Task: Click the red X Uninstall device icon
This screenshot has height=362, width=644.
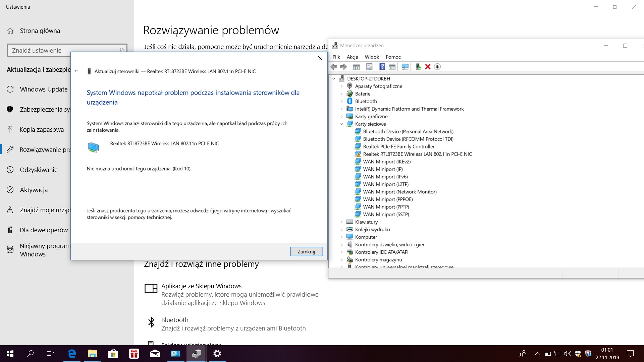Action: [428, 67]
